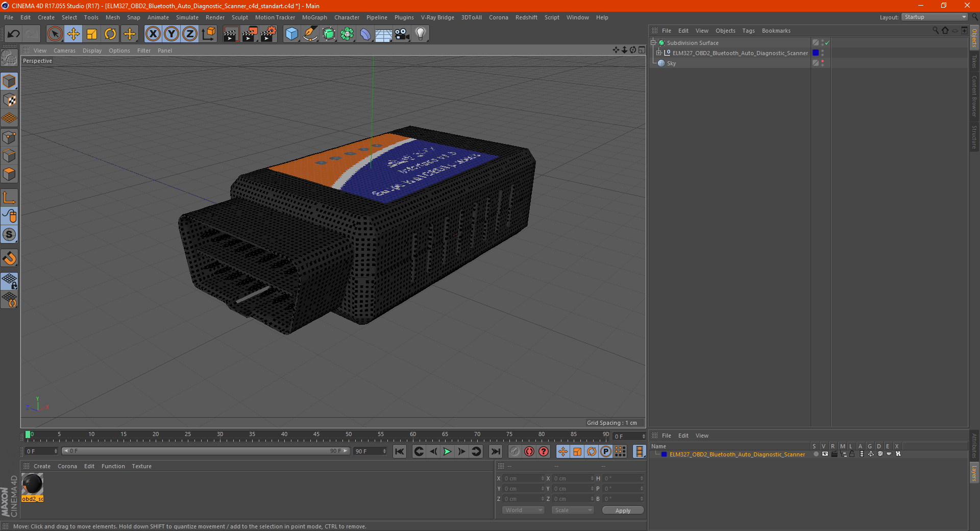Click Make Editable icon in left sidebar

point(9,58)
